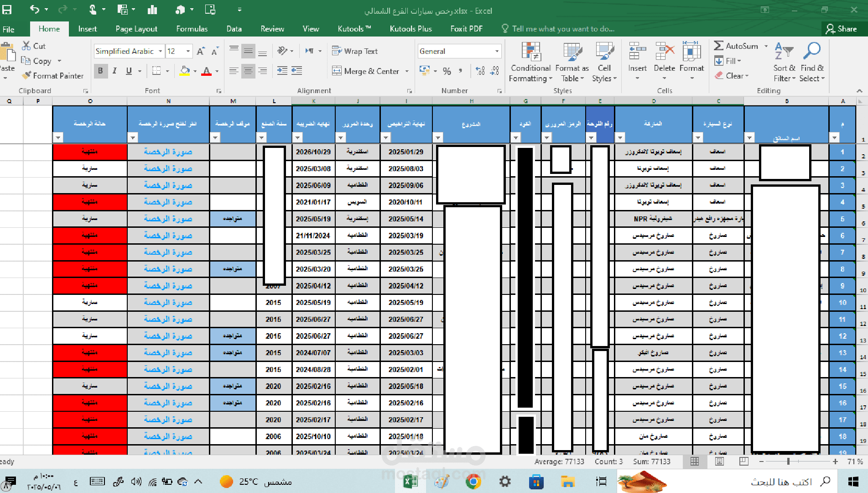Apply comma style
868x493 pixels.
click(461, 71)
